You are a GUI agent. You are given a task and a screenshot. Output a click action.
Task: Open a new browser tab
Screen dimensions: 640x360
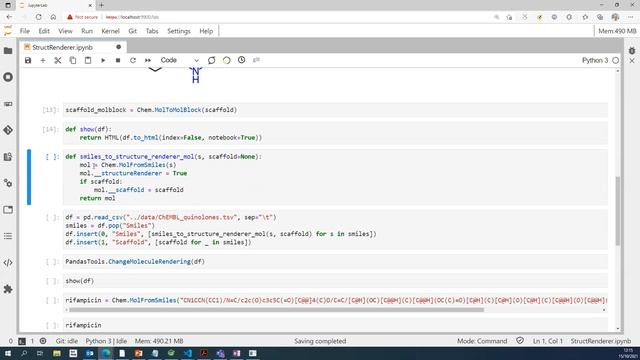pyautogui.click(x=101, y=5)
